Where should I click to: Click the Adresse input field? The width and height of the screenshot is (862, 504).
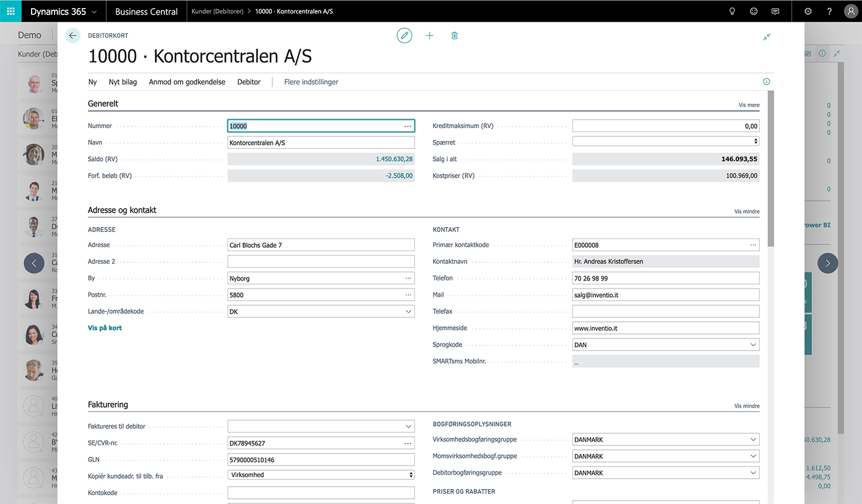(321, 245)
